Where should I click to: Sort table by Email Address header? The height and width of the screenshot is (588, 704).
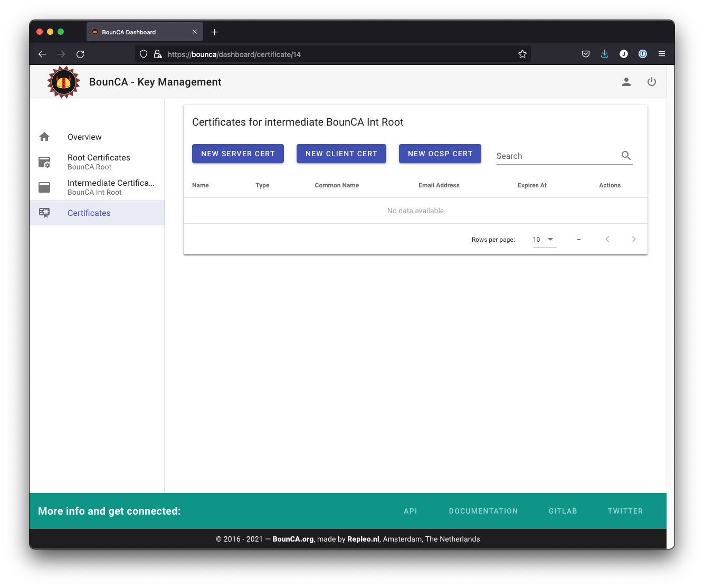click(x=439, y=185)
